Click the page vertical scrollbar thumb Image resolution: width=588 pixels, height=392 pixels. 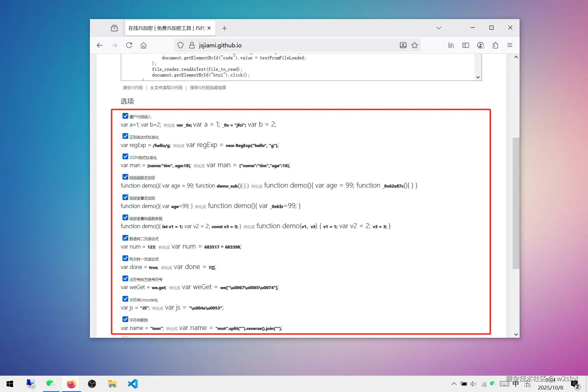(516, 203)
